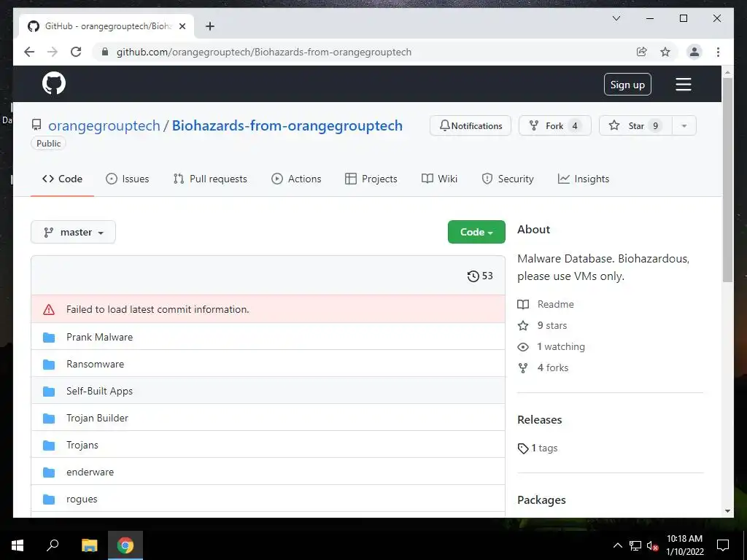This screenshot has height=560, width=747.
Task: Open File Explorer from the taskbar
Action: [90, 545]
